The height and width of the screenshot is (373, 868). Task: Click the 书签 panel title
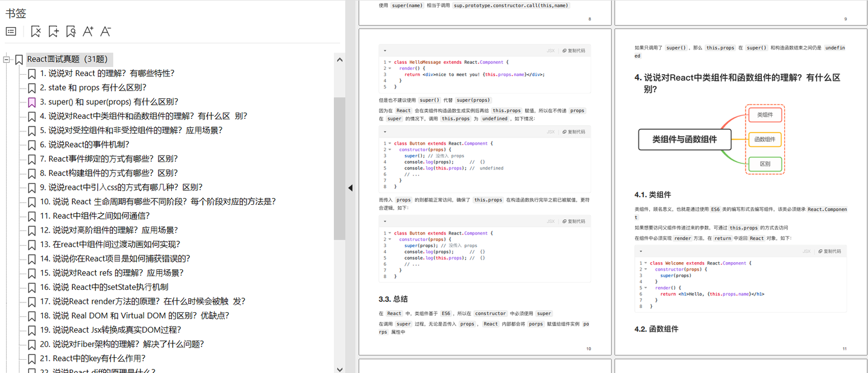click(x=16, y=13)
